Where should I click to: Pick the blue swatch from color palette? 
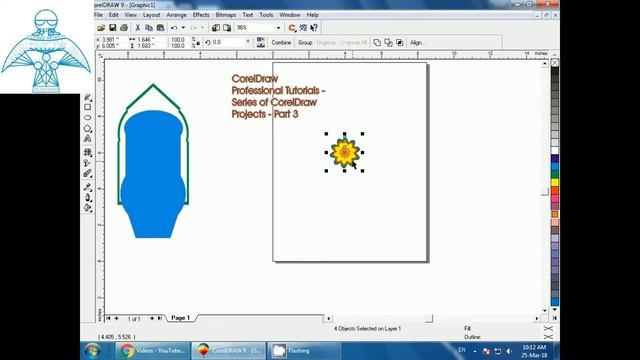555,167
